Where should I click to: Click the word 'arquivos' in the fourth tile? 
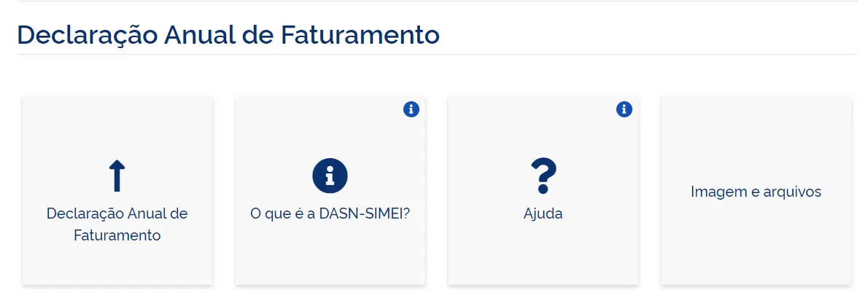(791, 192)
